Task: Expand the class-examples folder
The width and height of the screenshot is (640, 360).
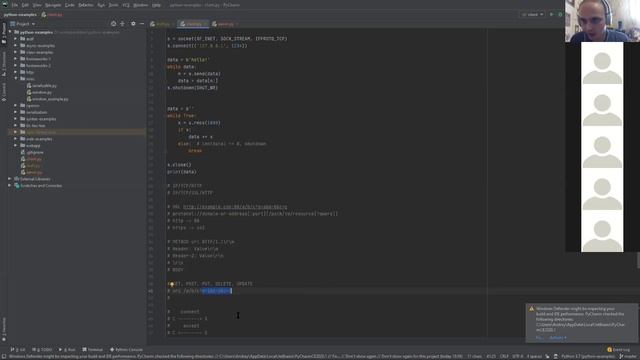Action: [x=16, y=52]
